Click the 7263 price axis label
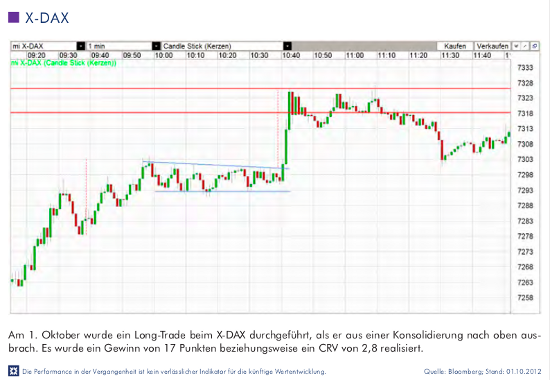This screenshot has height=380, width=550. click(x=525, y=282)
